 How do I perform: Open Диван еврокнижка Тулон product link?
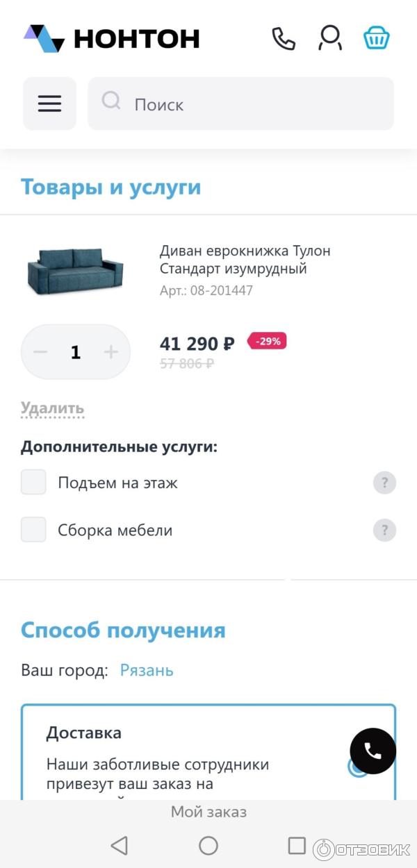[245, 260]
